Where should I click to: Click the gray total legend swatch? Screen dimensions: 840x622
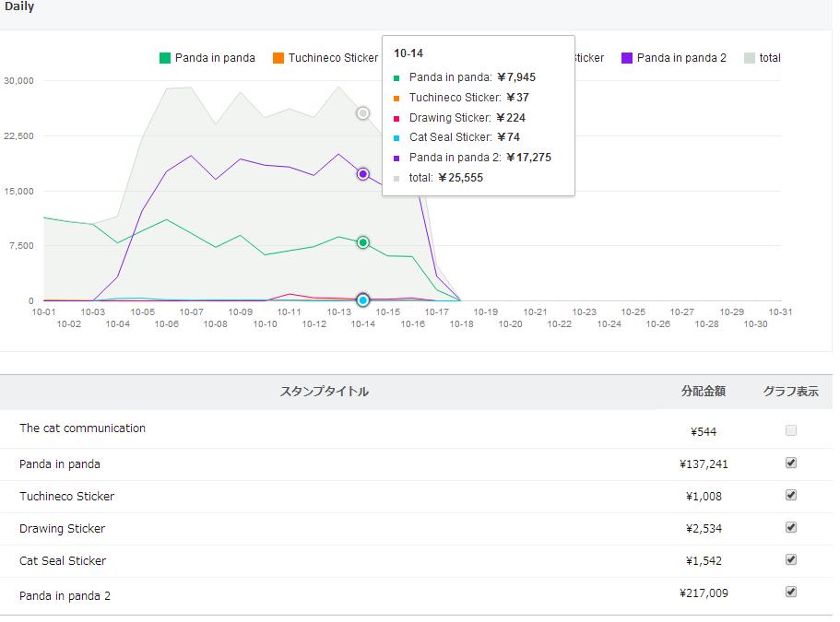pos(750,58)
